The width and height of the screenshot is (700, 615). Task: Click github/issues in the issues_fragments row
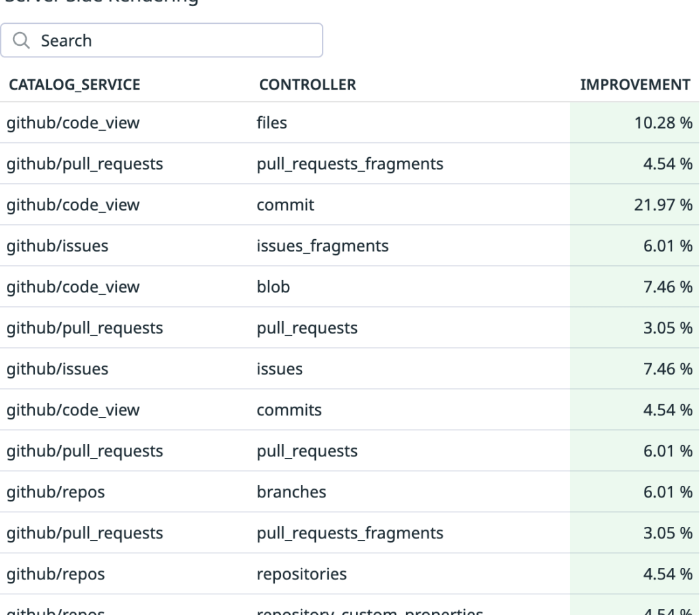pyautogui.click(x=57, y=246)
